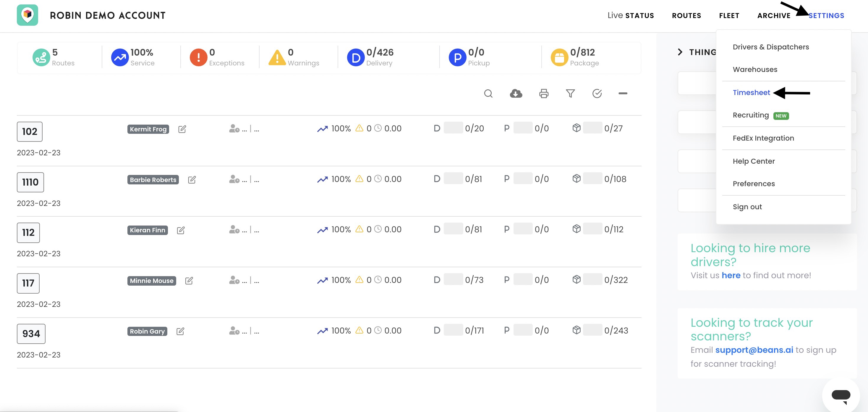Screen dimensions: 868x412
Task: Open Preferences from settings menu
Action: coord(753,184)
